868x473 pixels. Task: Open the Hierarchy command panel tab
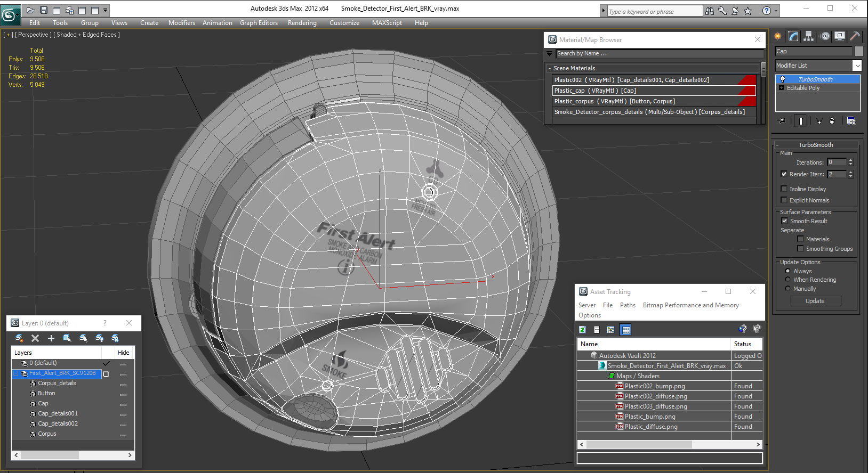[x=809, y=36]
